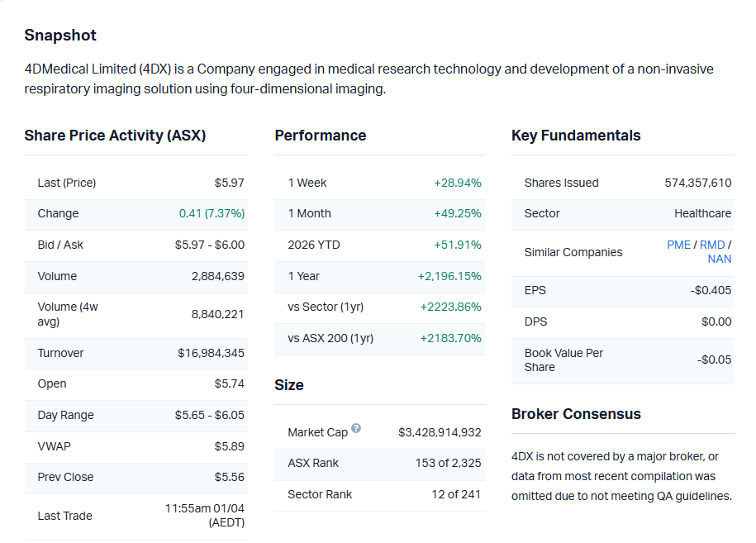Click the Share Price Activity (ASX) heading
The width and height of the screenshot is (756, 543).
pos(115,136)
